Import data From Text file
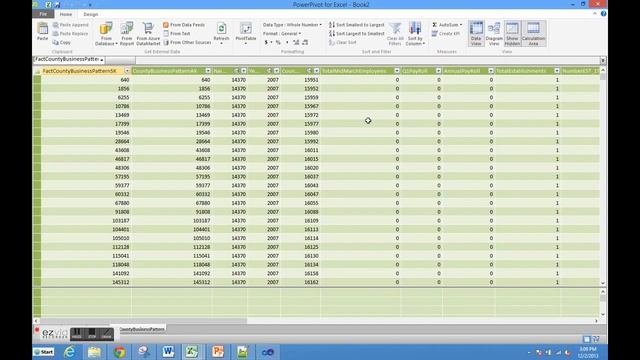Viewport: 640px width, 360px height. tap(177, 33)
